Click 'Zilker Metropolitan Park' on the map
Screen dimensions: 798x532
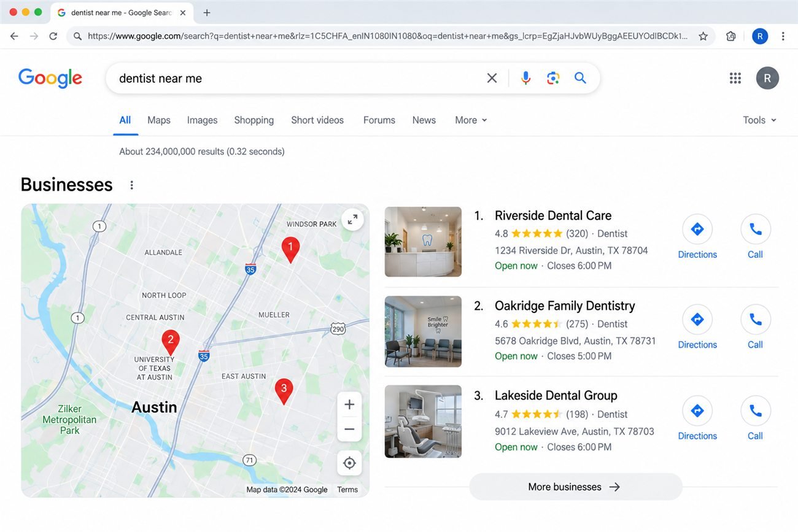(x=69, y=420)
